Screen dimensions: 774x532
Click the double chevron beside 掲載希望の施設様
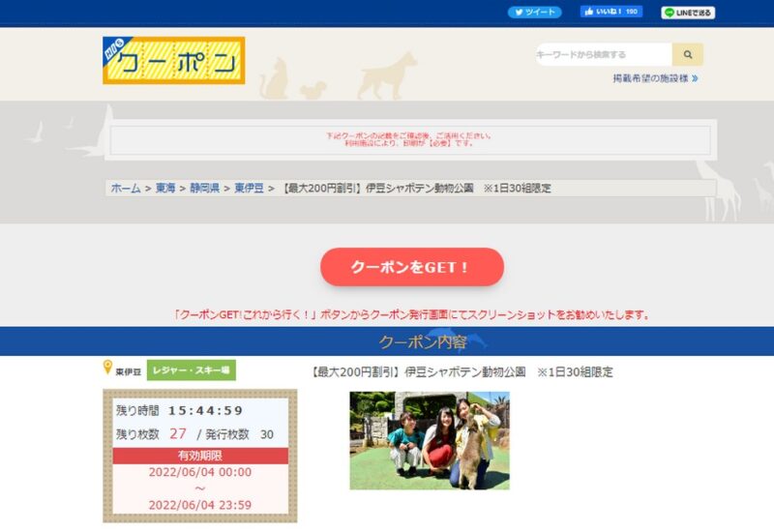point(695,78)
